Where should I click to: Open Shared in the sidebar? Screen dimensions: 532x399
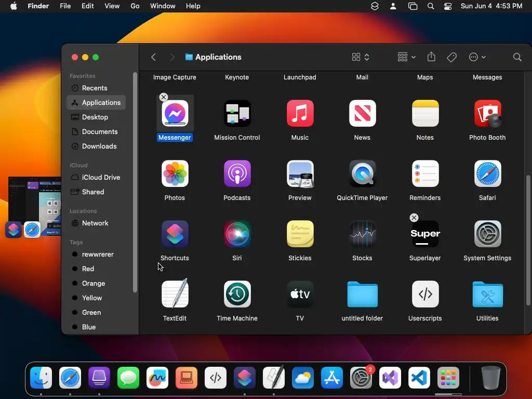click(96, 192)
